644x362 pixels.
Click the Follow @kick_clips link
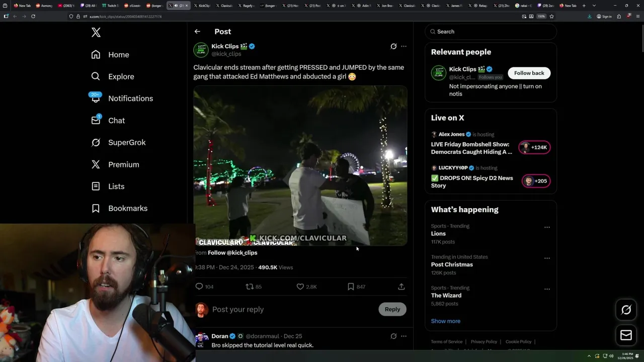click(x=232, y=253)
